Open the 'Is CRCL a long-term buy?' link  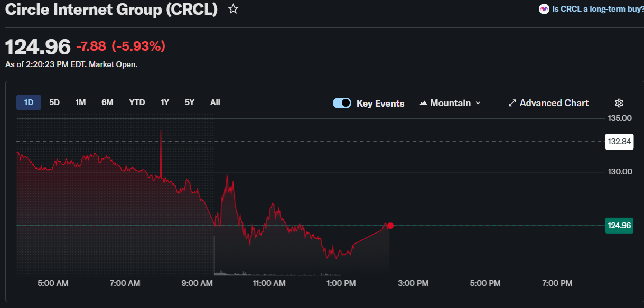pos(596,9)
